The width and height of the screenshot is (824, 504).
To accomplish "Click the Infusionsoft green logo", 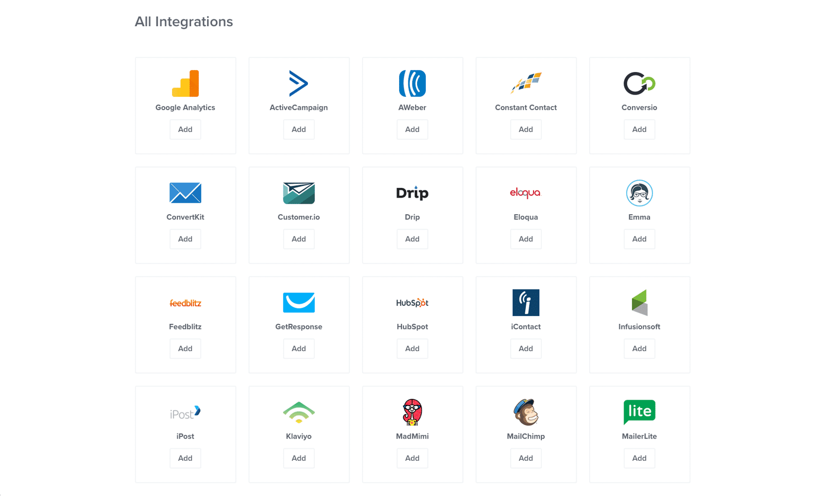I will [x=639, y=303].
